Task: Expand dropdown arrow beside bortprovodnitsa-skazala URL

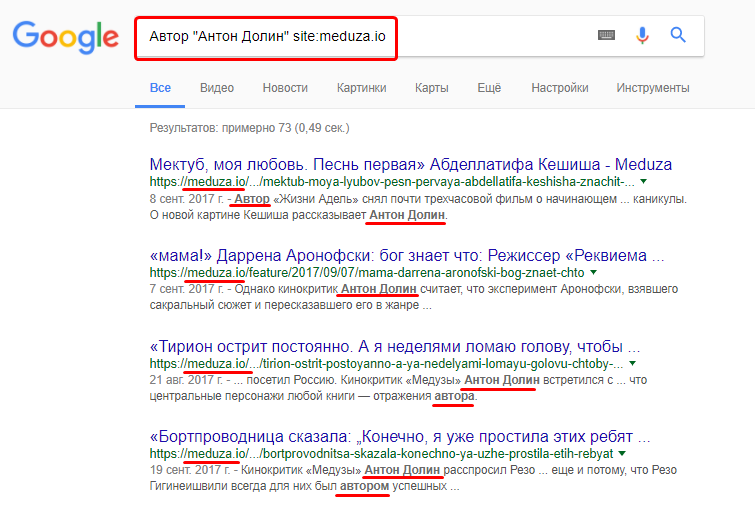Action: point(622,454)
